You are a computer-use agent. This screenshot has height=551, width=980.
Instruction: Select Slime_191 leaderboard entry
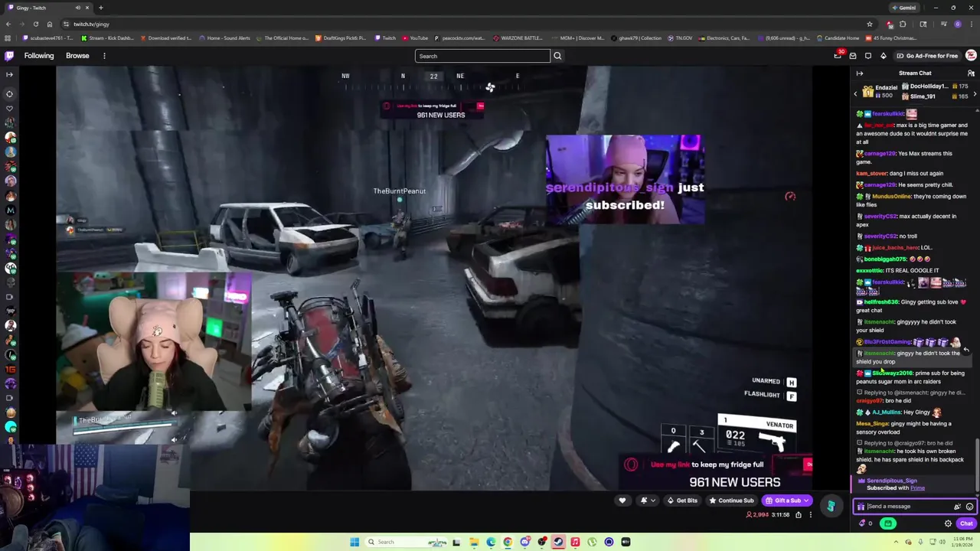934,96
